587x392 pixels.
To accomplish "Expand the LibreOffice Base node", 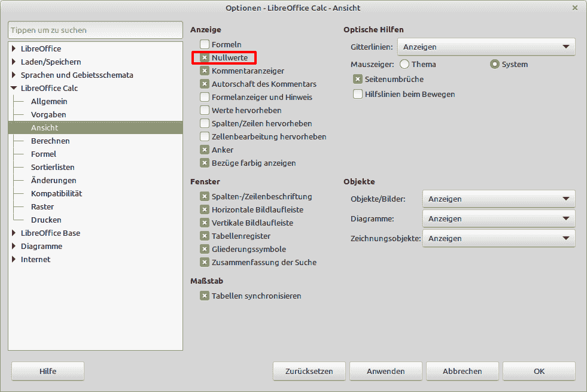I will pos(14,233).
